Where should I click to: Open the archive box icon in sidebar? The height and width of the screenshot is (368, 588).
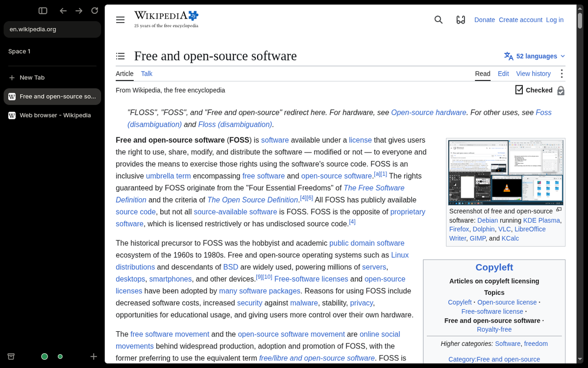[x=11, y=356]
